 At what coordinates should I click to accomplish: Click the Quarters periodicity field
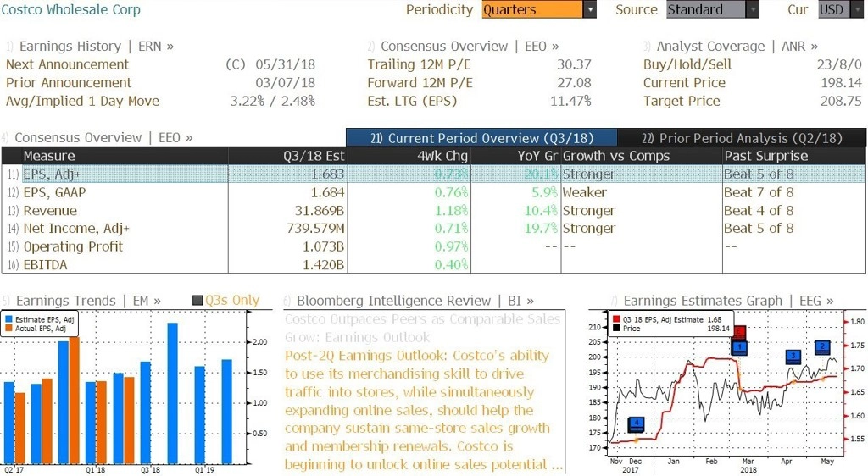[532, 9]
